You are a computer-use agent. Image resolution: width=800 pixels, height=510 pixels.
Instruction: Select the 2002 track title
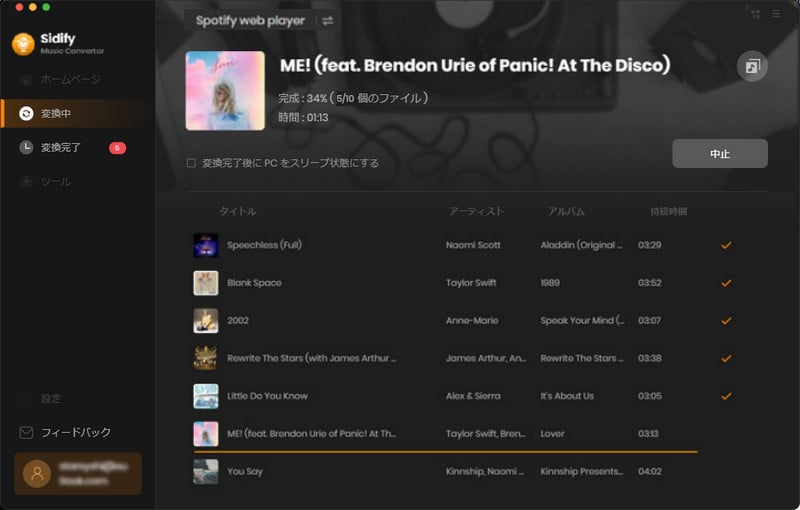pos(238,321)
